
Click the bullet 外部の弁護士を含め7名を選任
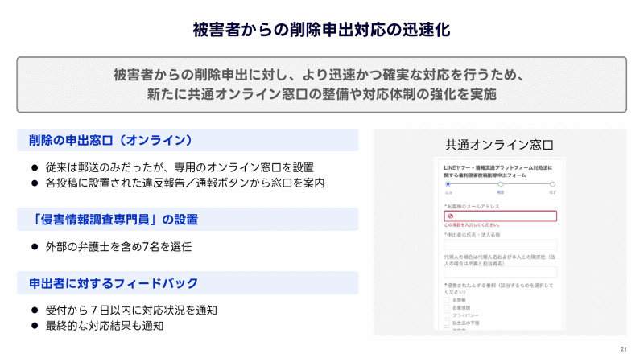click(x=118, y=247)
